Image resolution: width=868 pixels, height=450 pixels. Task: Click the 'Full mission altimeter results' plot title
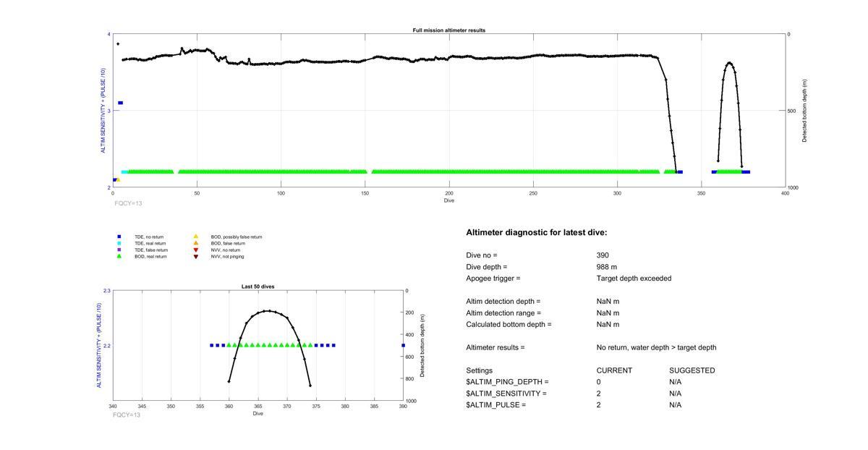click(x=449, y=30)
